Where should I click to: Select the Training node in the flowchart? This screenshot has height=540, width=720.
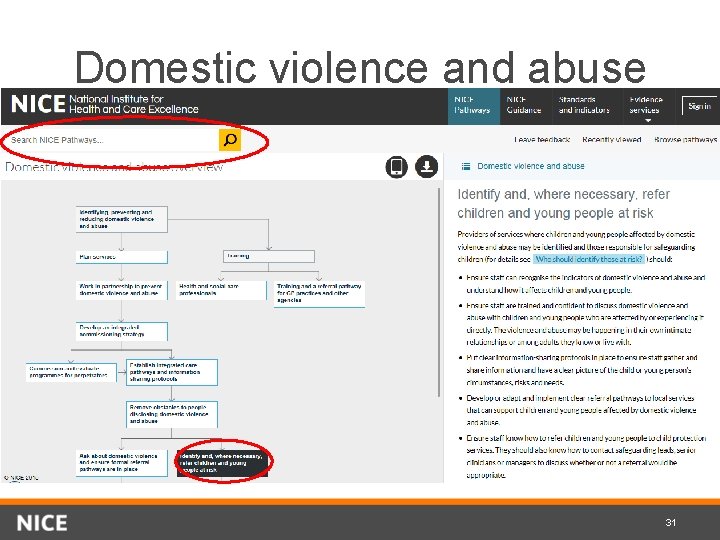tap(269, 256)
